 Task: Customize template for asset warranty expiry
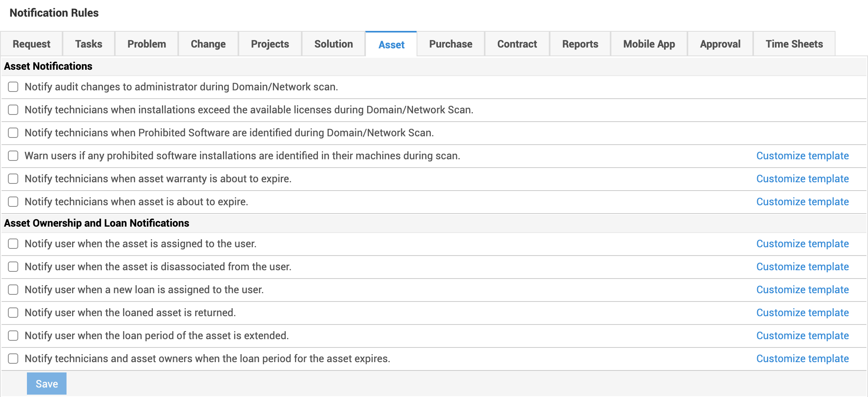tap(802, 179)
